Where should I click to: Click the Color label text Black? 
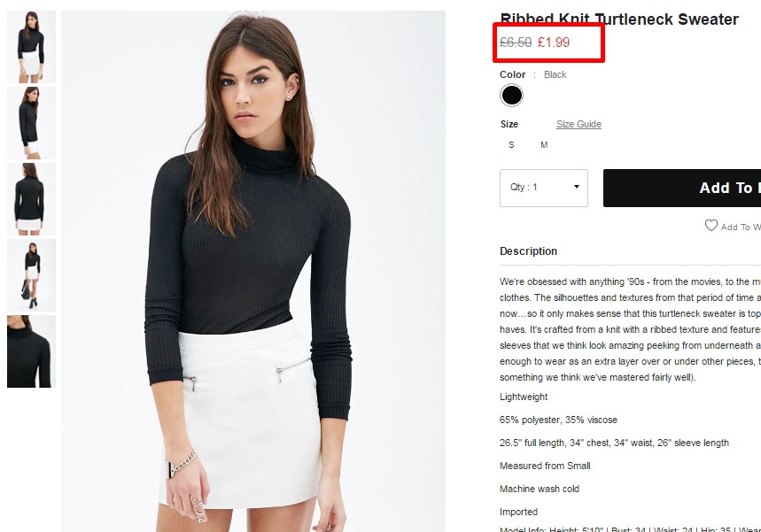tap(555, 74)
